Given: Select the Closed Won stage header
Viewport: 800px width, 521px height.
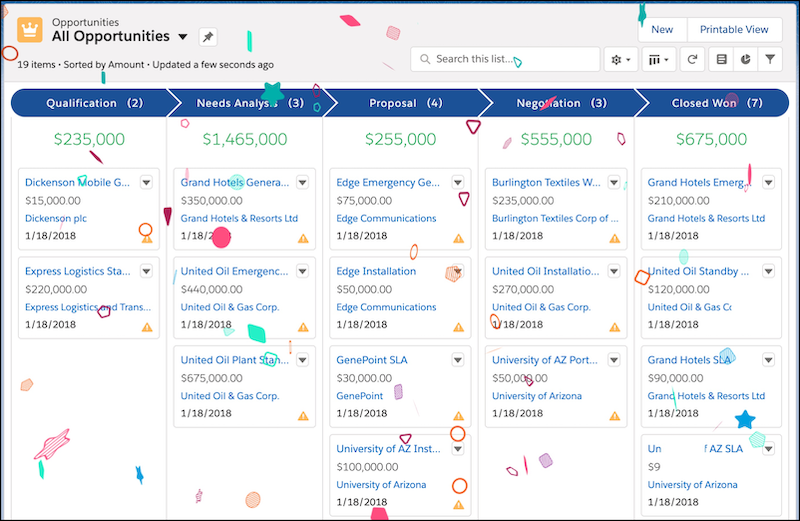Looking at the screenshot, I should (x=716, y=103).
